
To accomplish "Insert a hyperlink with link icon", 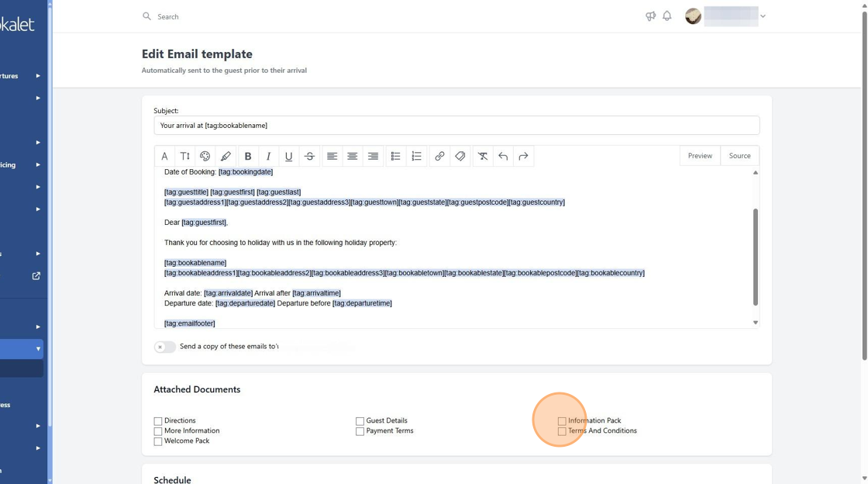I will coord(439,156).
